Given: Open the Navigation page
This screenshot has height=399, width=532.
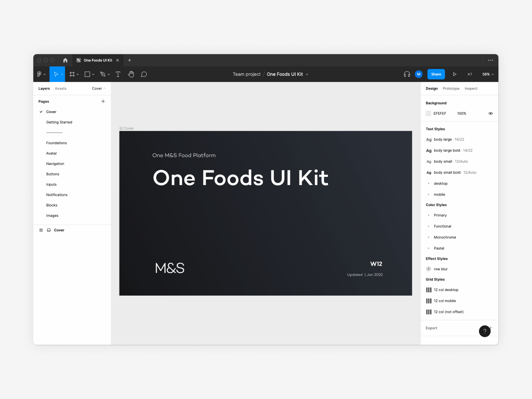Looking at the screenshot, I should coord(55,164).
